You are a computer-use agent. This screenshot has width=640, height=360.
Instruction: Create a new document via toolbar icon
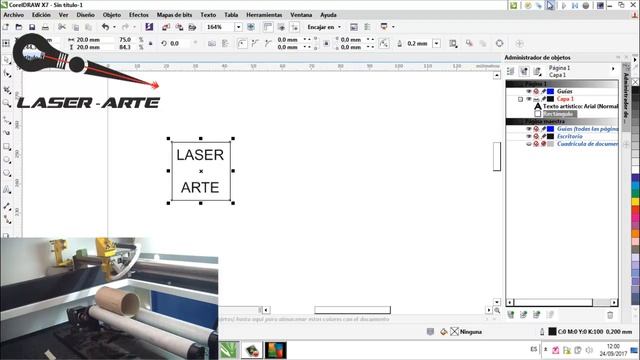(x=6, y=27)
